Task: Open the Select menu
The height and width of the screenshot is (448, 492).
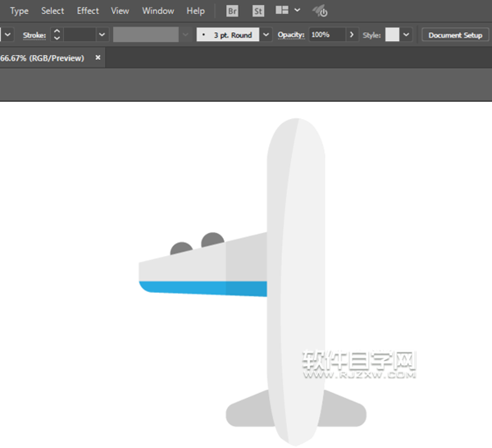Action: coord(52,11)
